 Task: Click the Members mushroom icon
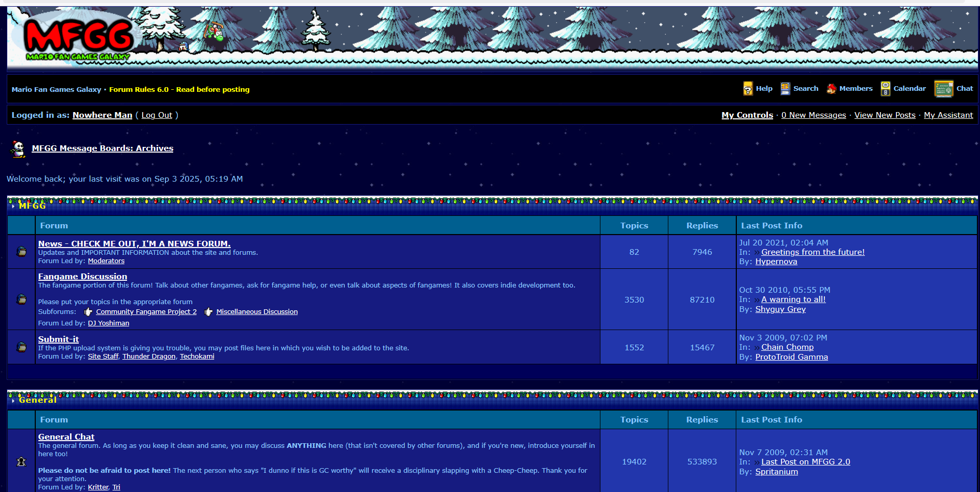tap(831, 89)
